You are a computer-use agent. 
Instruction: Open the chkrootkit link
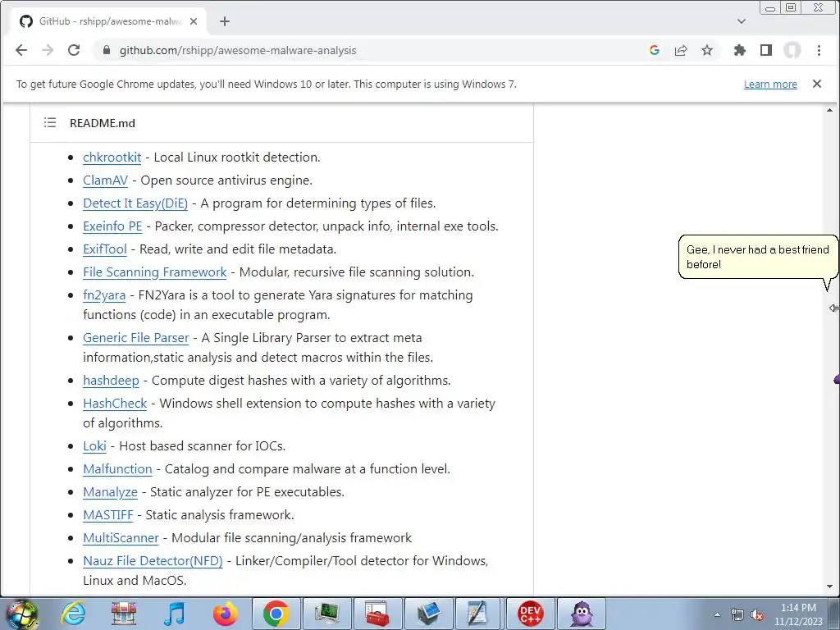tap(112, 157)
